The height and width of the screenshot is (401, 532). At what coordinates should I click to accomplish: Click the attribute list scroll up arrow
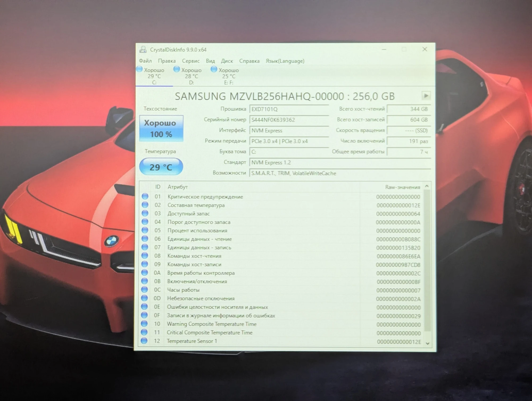[x=427, y=186]
